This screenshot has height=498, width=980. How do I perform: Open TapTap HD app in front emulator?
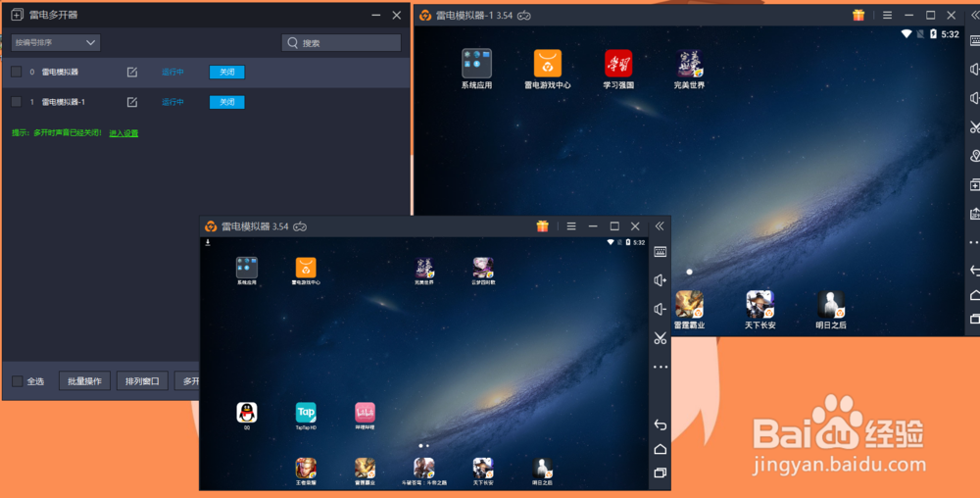306,413
